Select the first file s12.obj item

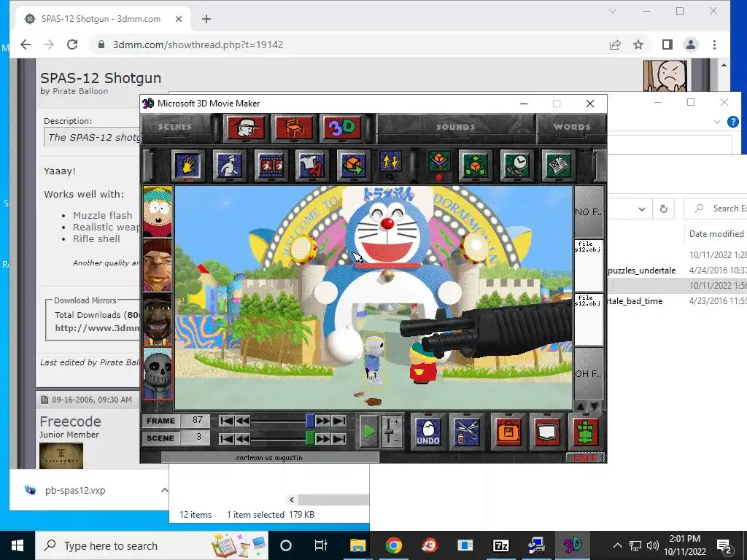click(x=589, y=265)
